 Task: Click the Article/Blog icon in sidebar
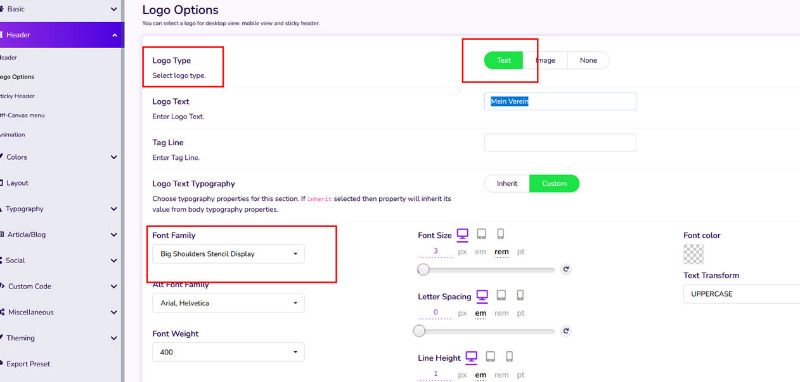[x=2, y=235]
